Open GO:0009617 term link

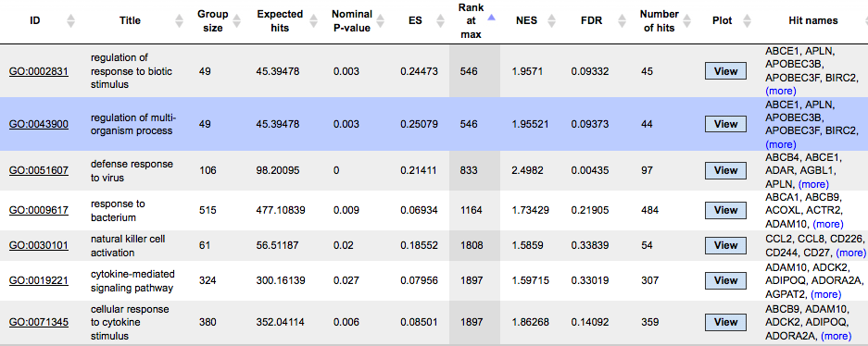(39, 210)
